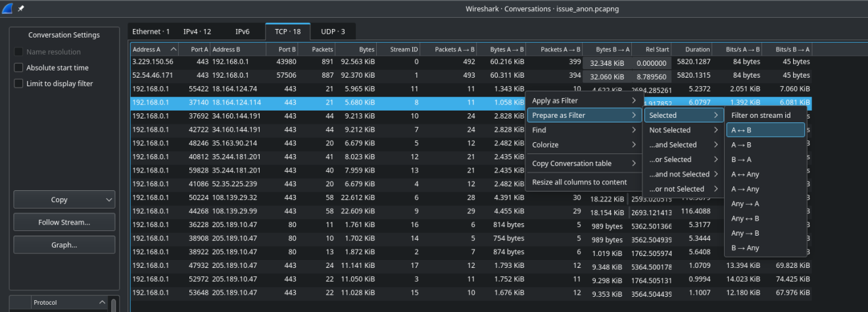Screen dimensions: 868x312
Task: Click Resize all columns to content
Action: [579, 182]
